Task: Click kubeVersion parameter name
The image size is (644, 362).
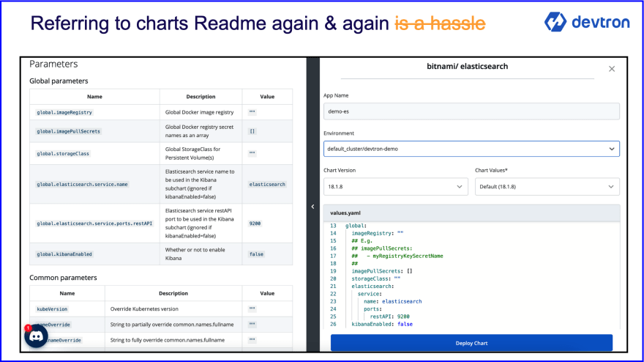Action: 52,309
